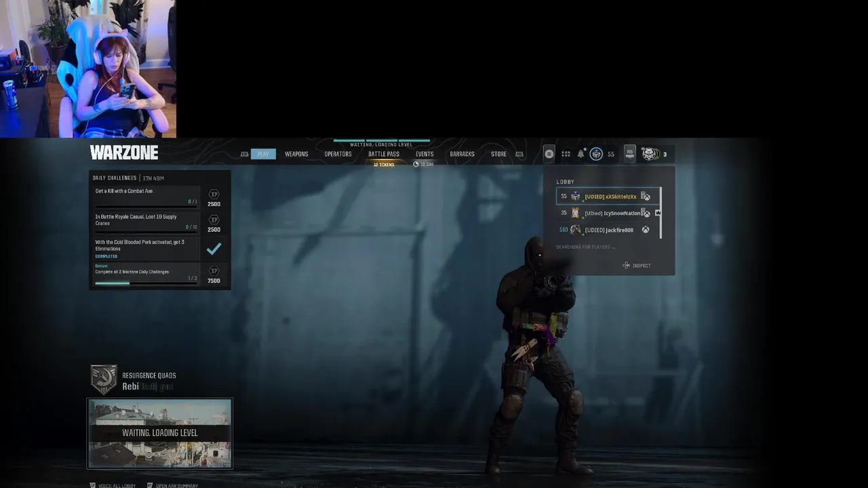
Task: Click party leader crown icon by IcySnowNation
Action: 658,213
